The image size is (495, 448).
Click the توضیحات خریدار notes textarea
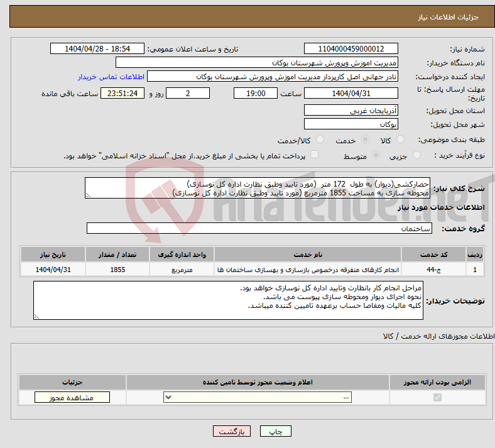(x=228, y=300)
